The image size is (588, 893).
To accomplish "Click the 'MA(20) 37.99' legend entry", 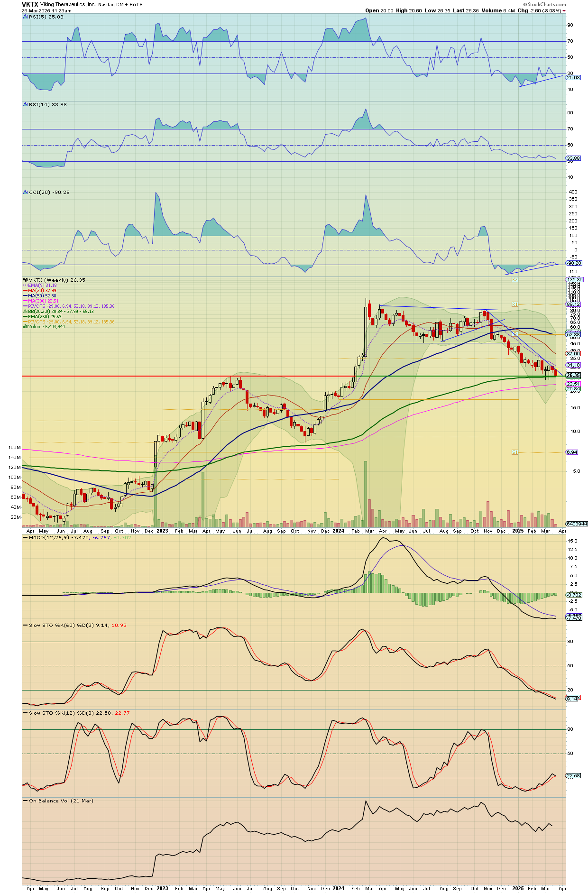I will coord(42,291).
